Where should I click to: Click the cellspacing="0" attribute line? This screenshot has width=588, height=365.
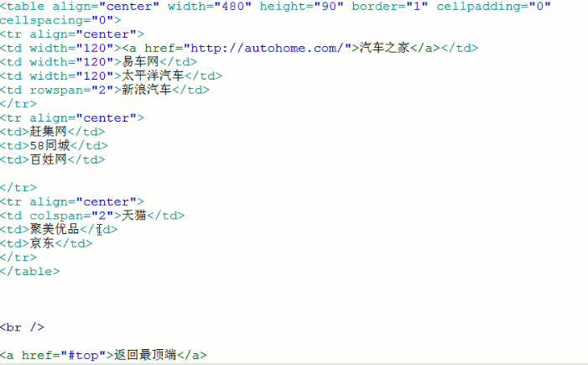(x=60, y=20)
